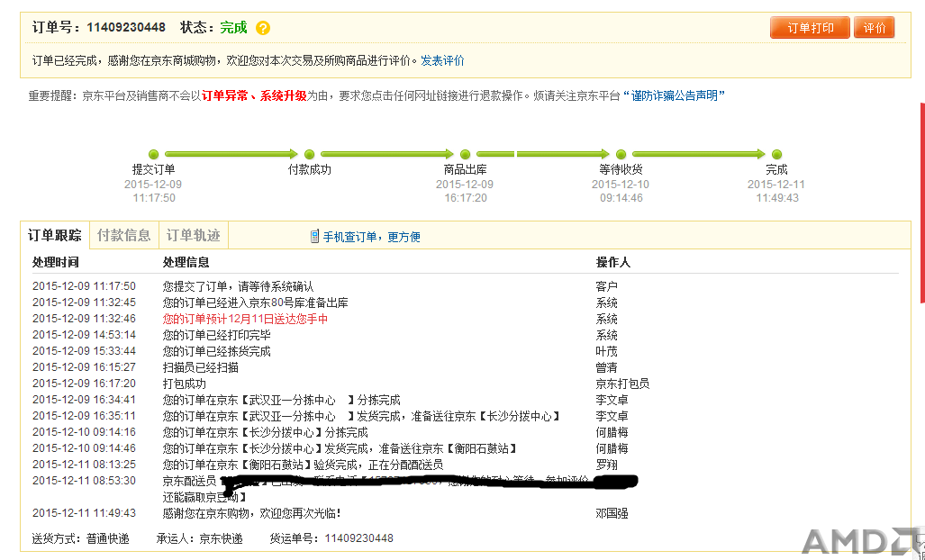Image resolution: width=925 pixels, height=560 pixels.
Task: Click the timestamp 2015-12-10 09:14:16
Action: coord(84,432)
